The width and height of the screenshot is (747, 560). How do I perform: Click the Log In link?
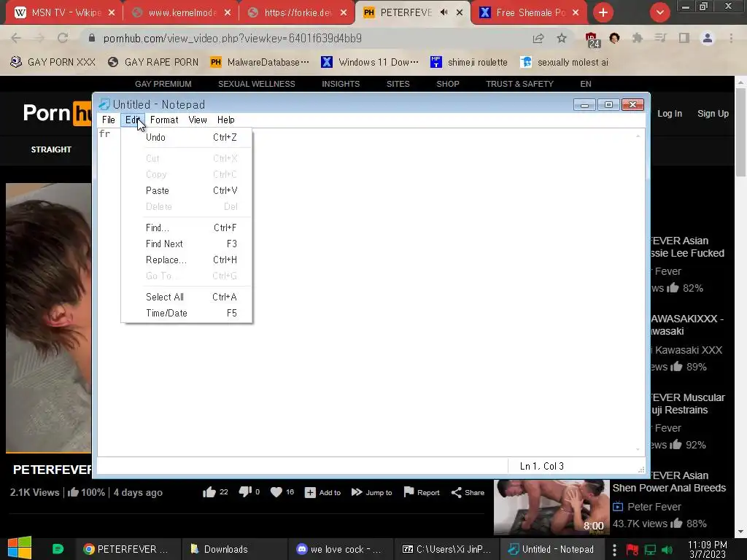click(x=670, y=114)
